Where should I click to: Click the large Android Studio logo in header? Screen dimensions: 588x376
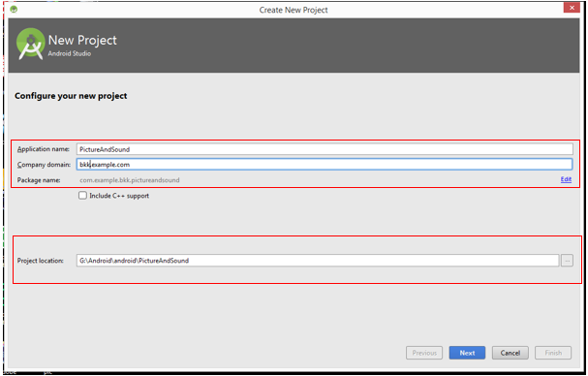point(30,44)
